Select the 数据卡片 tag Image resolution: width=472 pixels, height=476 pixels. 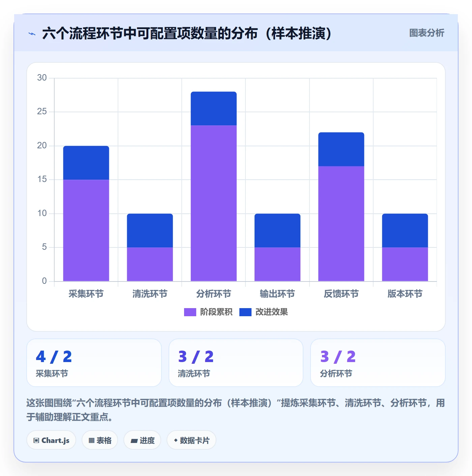191,440
